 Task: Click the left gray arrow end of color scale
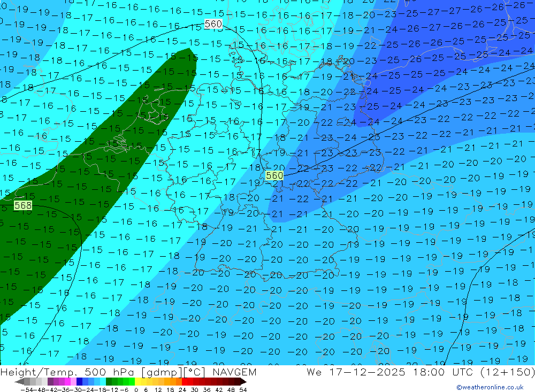(x=19, y=381)
